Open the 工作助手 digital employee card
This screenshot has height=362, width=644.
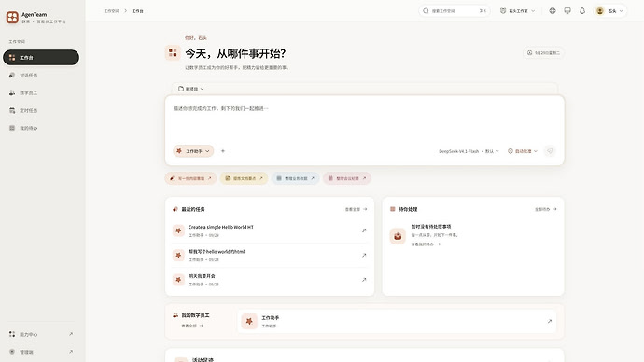click(397, 321)
